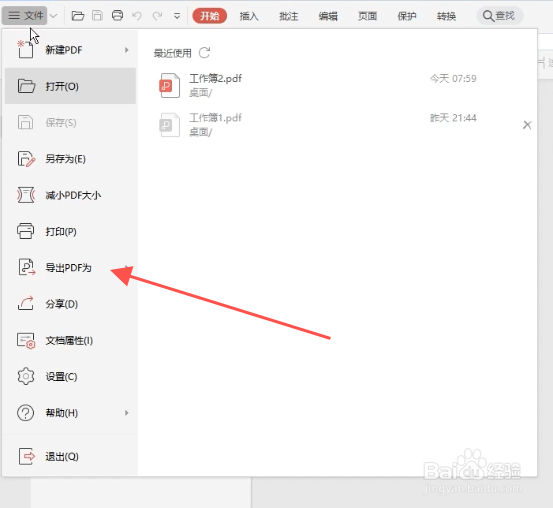This screenshot has width=553, height=508.
Task: Switch to the 批注 tab
Action: click(288, 16)
